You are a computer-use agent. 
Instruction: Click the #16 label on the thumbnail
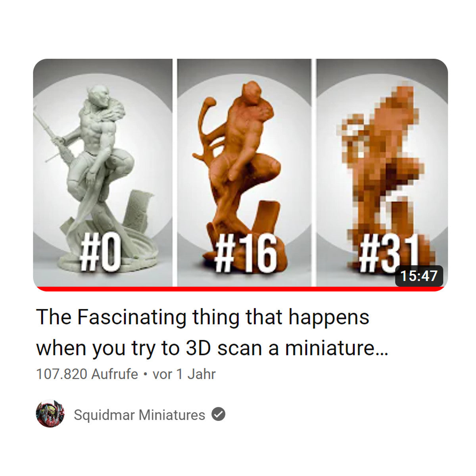pyautogui.click(x=246, y=253)
